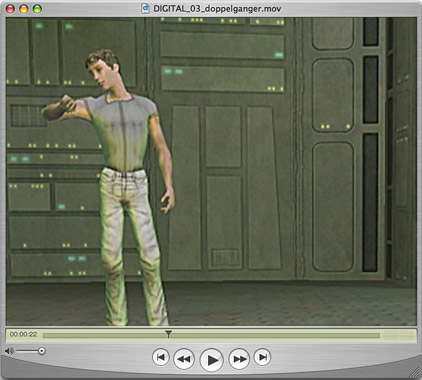Seek to the lighter end region of the timeline
This screenshot has width=422, height=380.
click(x=397, y=335)
